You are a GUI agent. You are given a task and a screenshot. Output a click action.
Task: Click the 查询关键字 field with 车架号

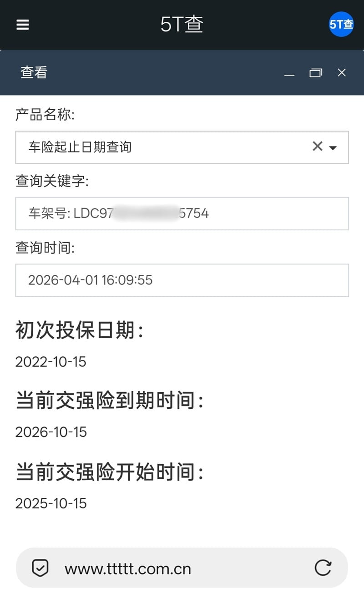pyautogui.click(x=182, y=213)
